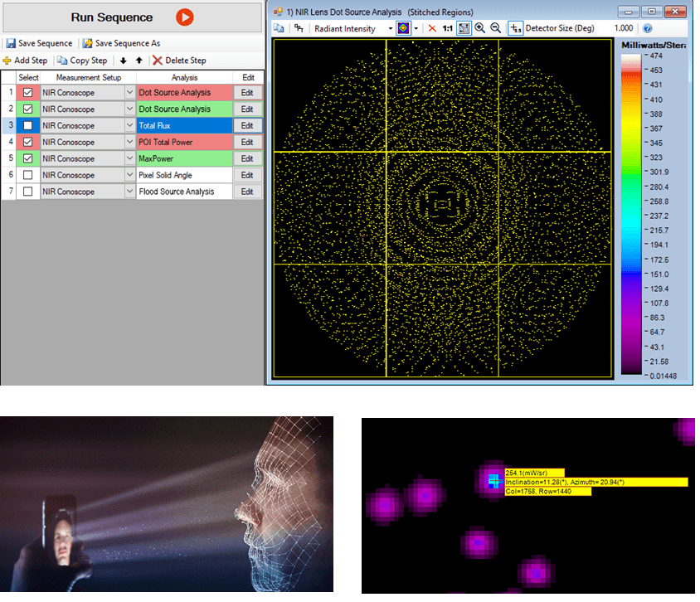
Task: Click Edit for POI Total Power step
Action: point(247,142)
